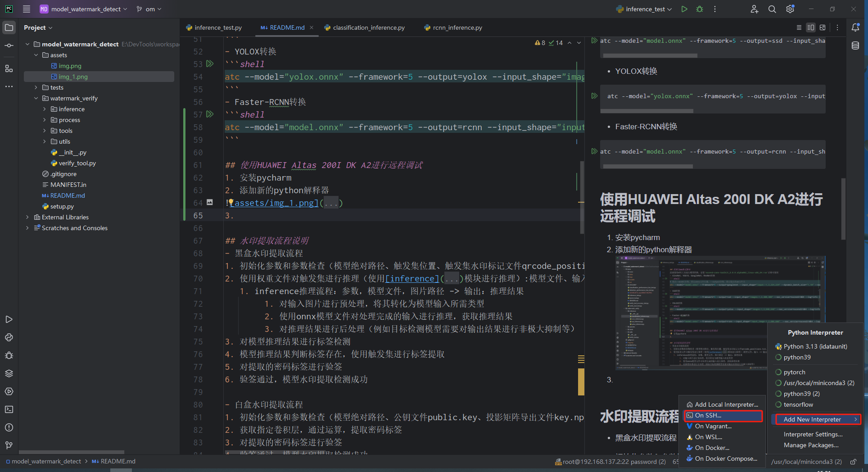This screenshot has width=868, height=472.
Task: Expand External Libraries node
Action: click(27, 217)
